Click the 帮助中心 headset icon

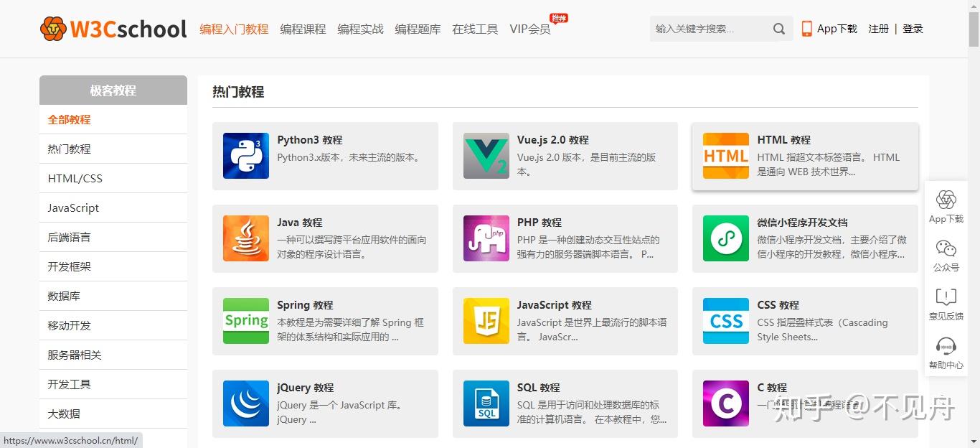click(x=946, y=346)
